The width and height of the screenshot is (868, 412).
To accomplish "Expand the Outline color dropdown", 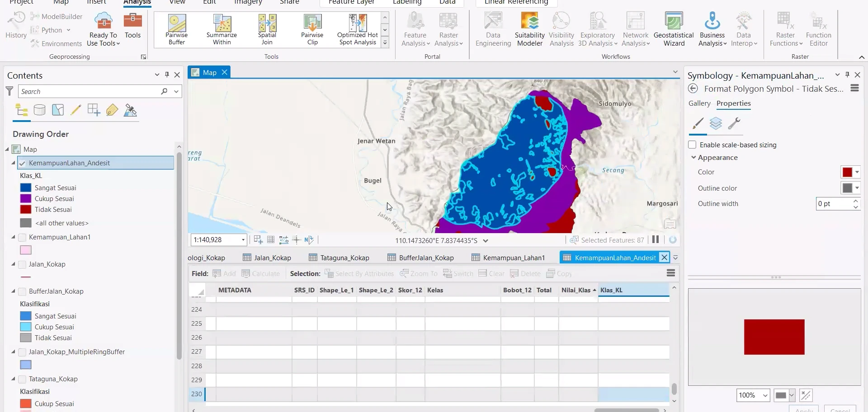I will [x=857, y=188].
